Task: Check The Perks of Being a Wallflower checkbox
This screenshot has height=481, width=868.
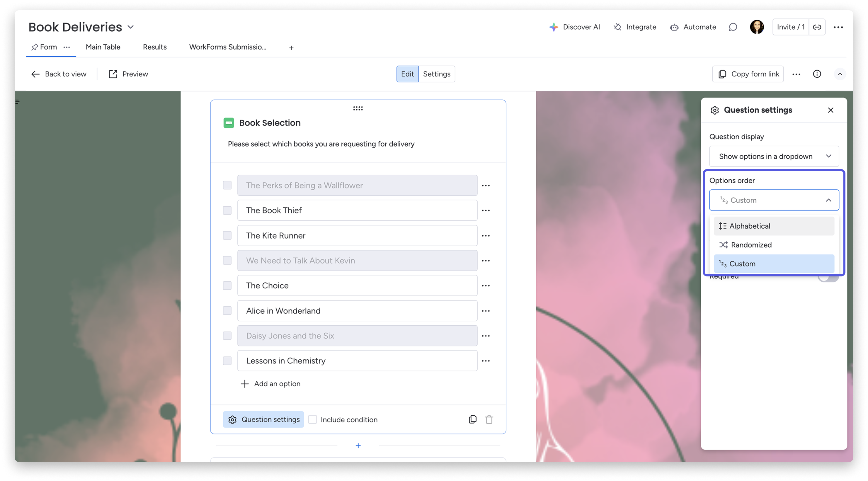Action: coord(227,185)
